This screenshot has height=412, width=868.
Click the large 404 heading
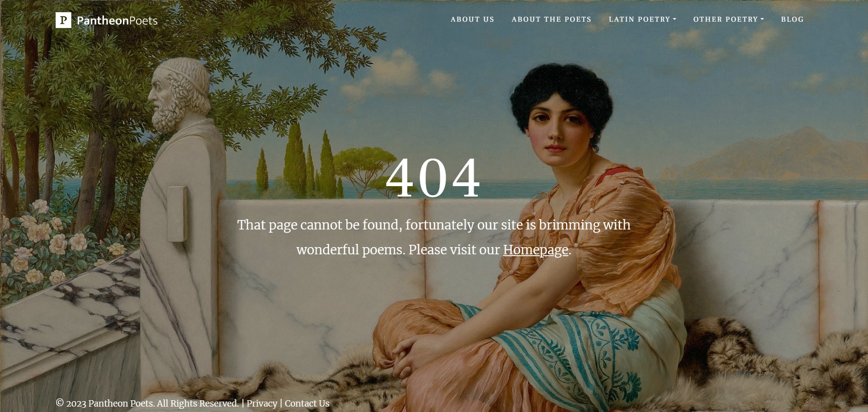[x=433, y=178]
